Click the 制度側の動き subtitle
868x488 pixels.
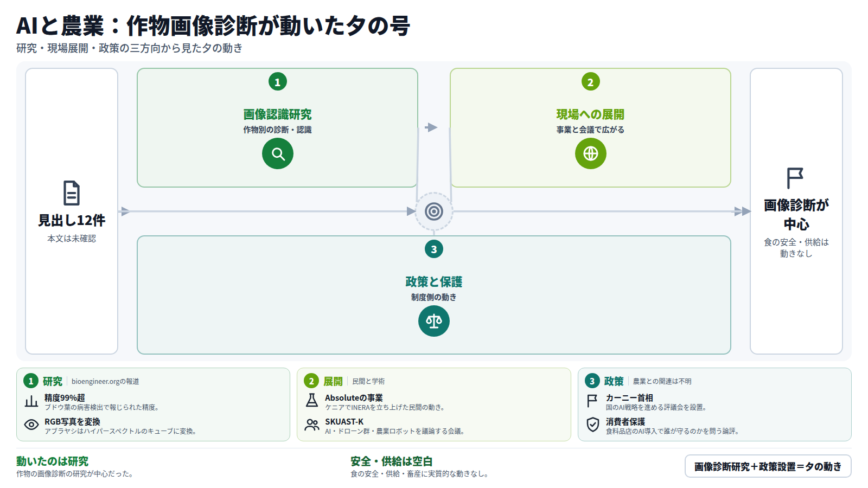[434, 297]
